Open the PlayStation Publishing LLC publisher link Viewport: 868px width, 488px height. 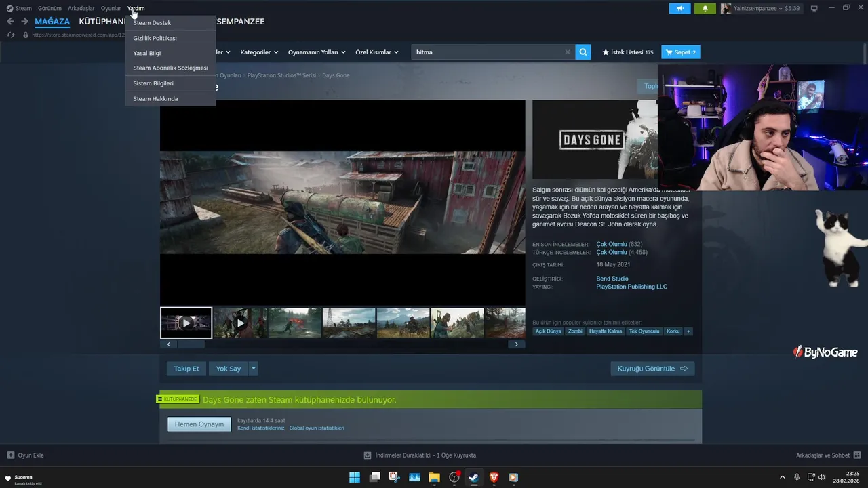click(x=632, y=287)
